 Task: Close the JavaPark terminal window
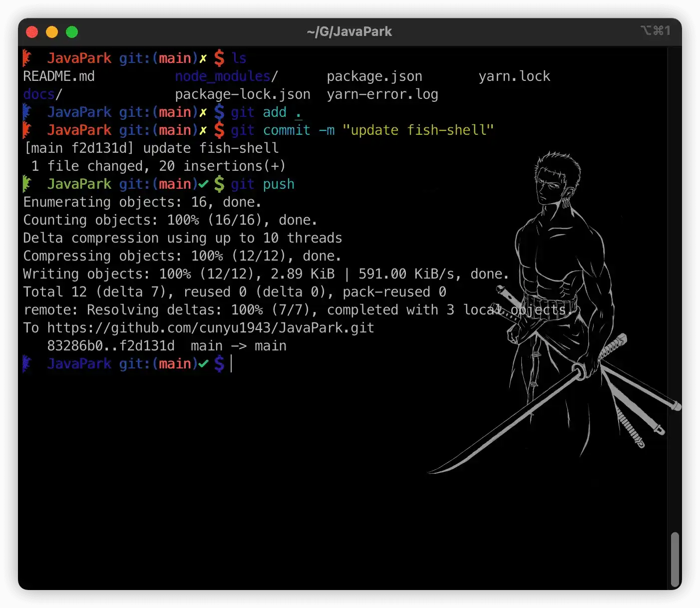point(32,32)
